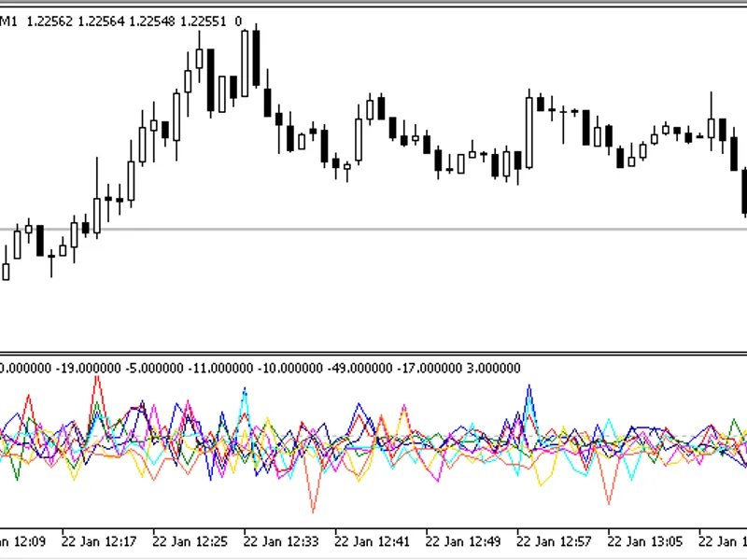Viewport: 747px width, 560px height.
Task: Click the M1 timeframe label
Action: coord(8,21)
